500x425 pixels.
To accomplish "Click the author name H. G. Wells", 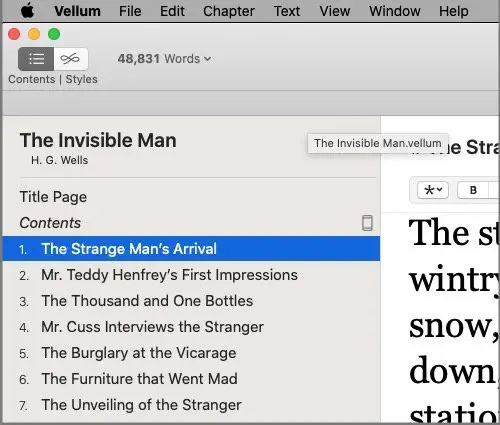I will tap(59, 160).
